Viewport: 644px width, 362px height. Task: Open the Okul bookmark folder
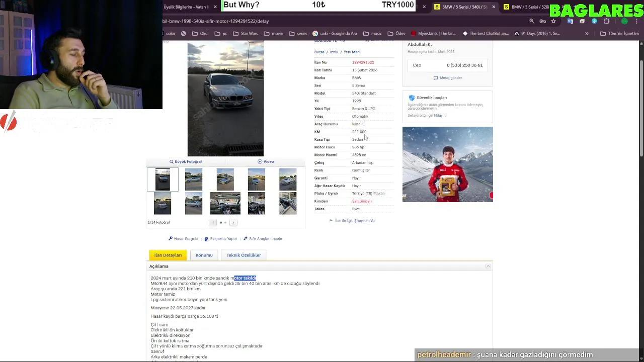point(200,34)
